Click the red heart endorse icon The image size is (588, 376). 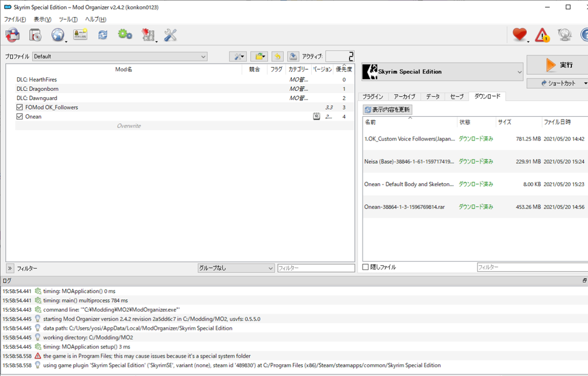[x=519, y=35]
